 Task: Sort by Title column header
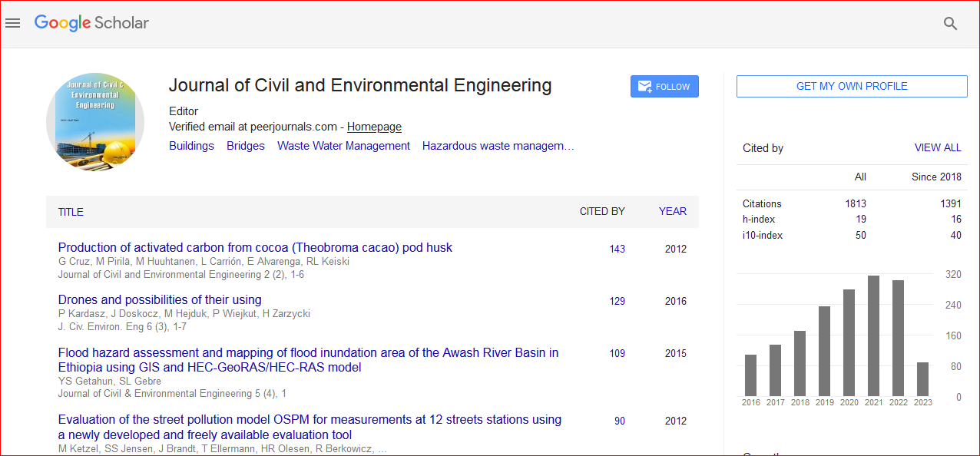tap(71, 212)
